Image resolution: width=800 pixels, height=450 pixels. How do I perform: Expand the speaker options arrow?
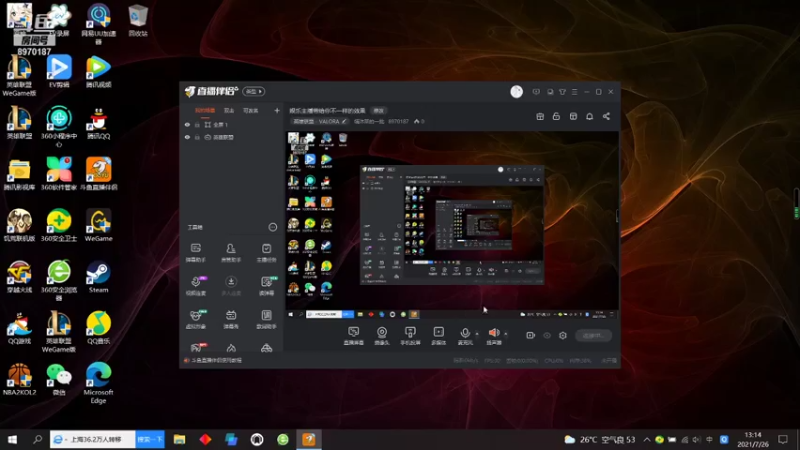coord(506,334)
